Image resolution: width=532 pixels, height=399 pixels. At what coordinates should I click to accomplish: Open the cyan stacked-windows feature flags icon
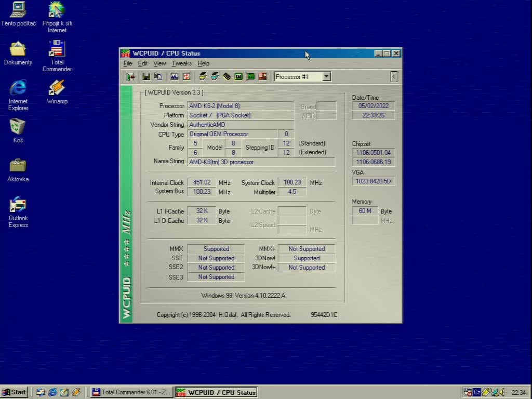[x=215, y=77]
